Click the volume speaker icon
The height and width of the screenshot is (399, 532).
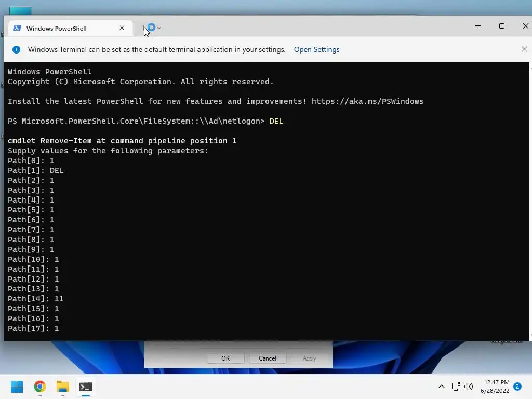[469, 387]
